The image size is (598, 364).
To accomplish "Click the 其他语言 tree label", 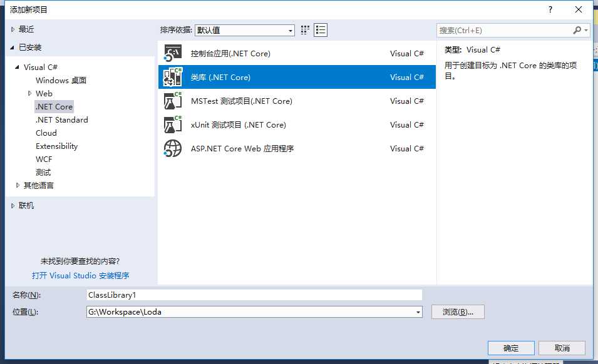I will pos(39,185).
